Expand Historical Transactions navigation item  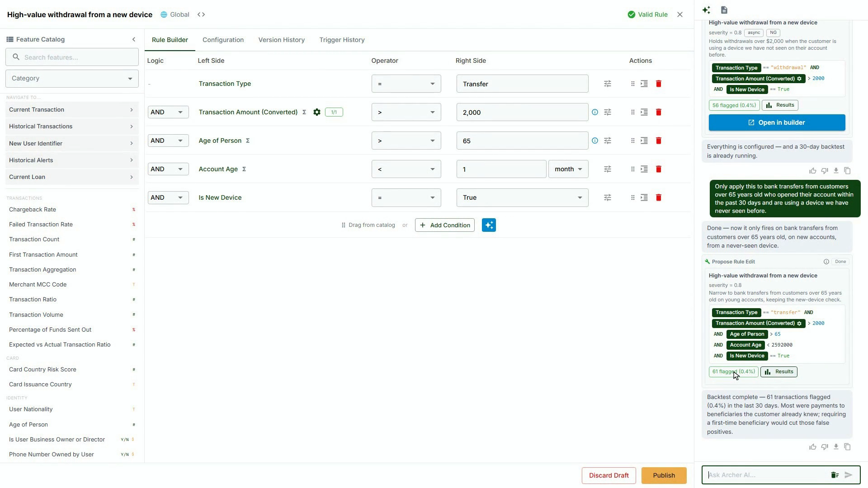pos(72,127)
